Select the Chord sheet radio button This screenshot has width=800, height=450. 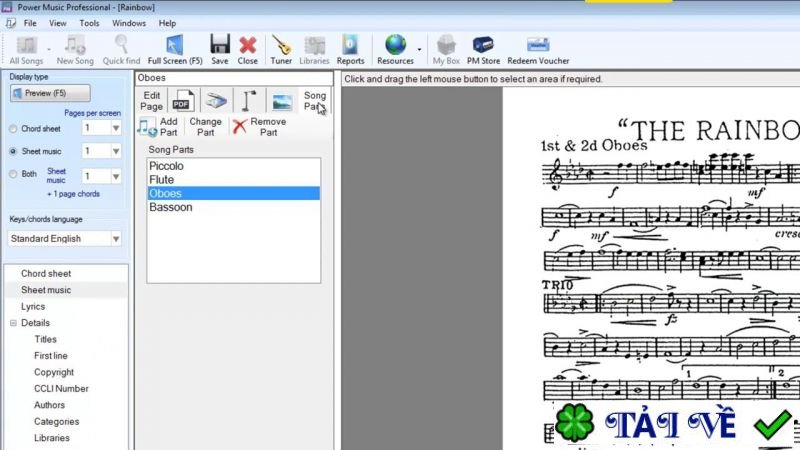coord(13,129)
